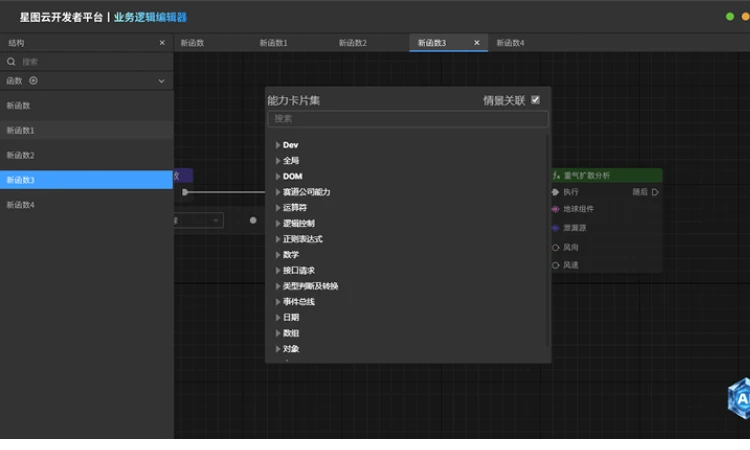Screen dimensions: 750x450
Task: Expand the 正则表达式 category
Action: (278, 239)
